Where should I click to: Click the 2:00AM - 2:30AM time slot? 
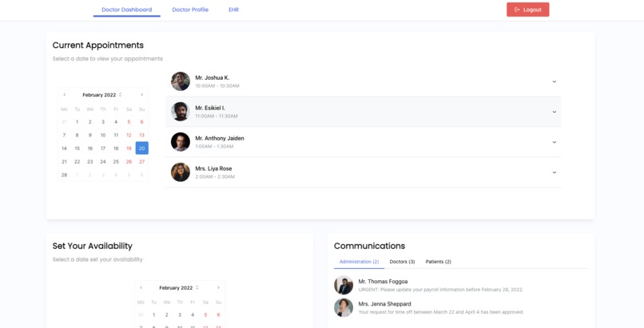[215, 176]
